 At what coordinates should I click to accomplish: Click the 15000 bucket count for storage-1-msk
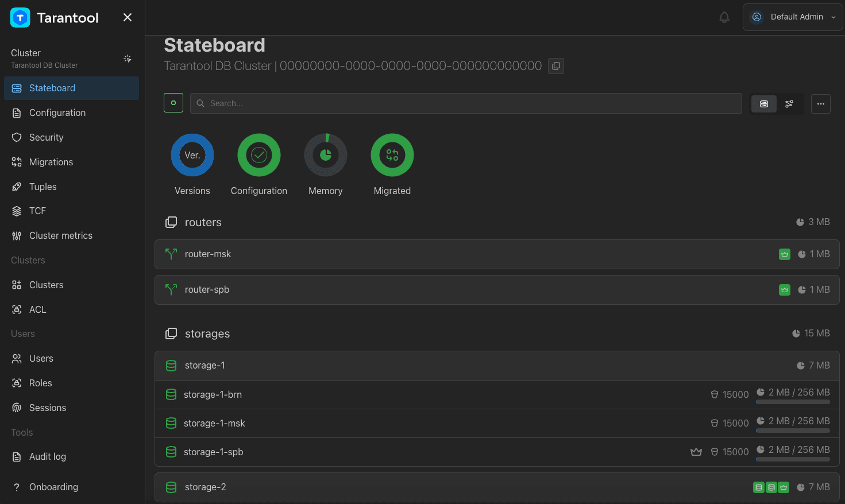730,423
